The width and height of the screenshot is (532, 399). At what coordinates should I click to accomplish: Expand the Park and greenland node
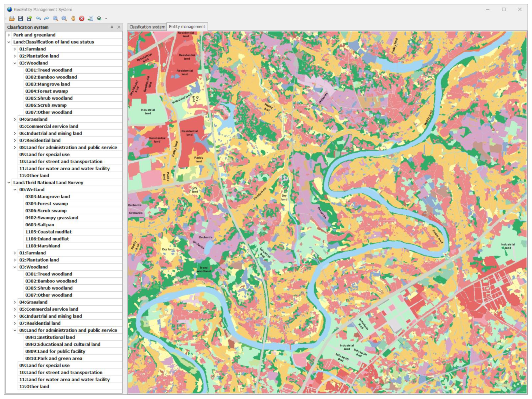[x=9, y=35]
